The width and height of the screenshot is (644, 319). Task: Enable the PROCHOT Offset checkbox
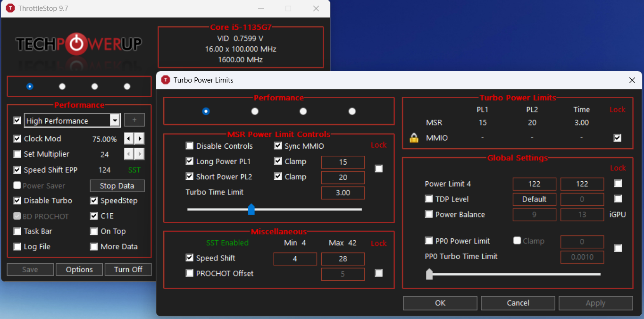tap(190, 273)
